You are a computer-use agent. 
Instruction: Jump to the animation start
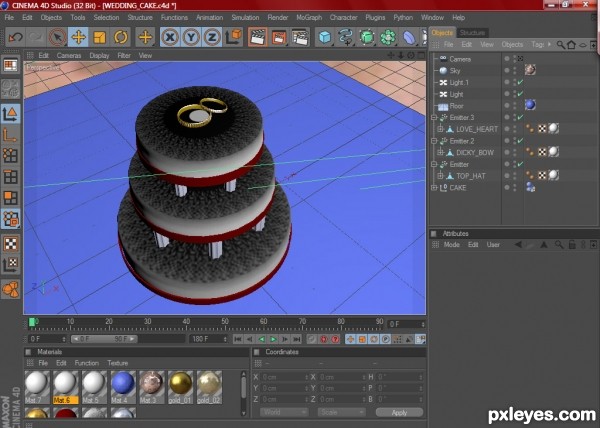tap(238, 339)
